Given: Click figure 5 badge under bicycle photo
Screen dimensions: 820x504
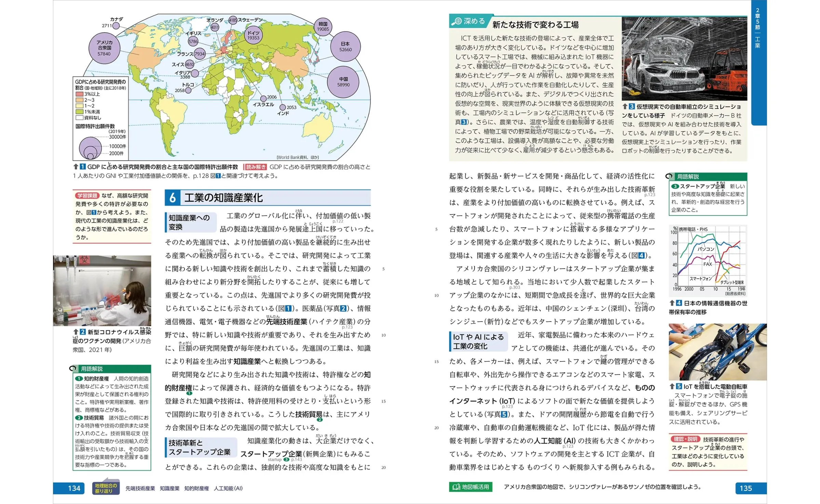Looking at the screenshot, I should (x=679, y=386).
